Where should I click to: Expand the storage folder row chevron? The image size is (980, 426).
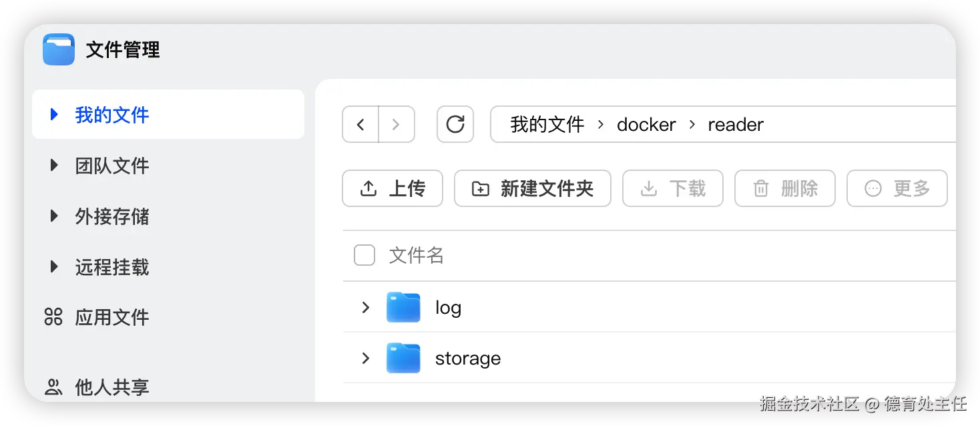tap(365, 358)
